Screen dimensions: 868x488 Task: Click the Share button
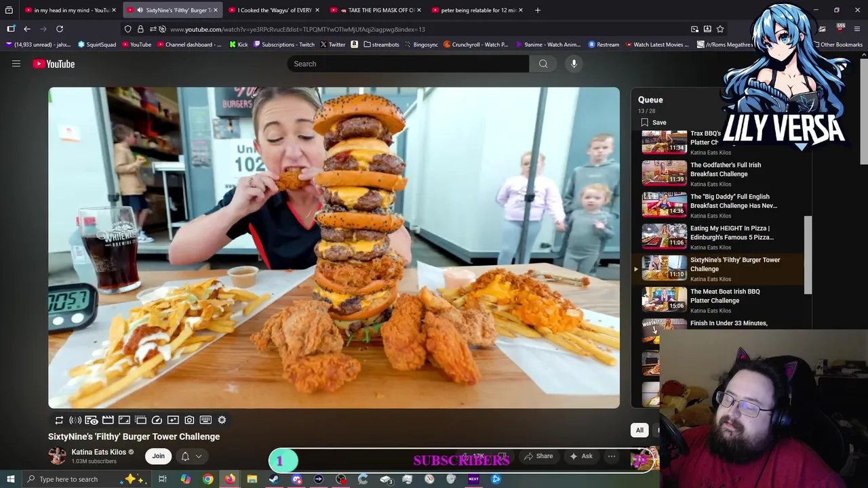pyautogui.click(x=538, y=456)
